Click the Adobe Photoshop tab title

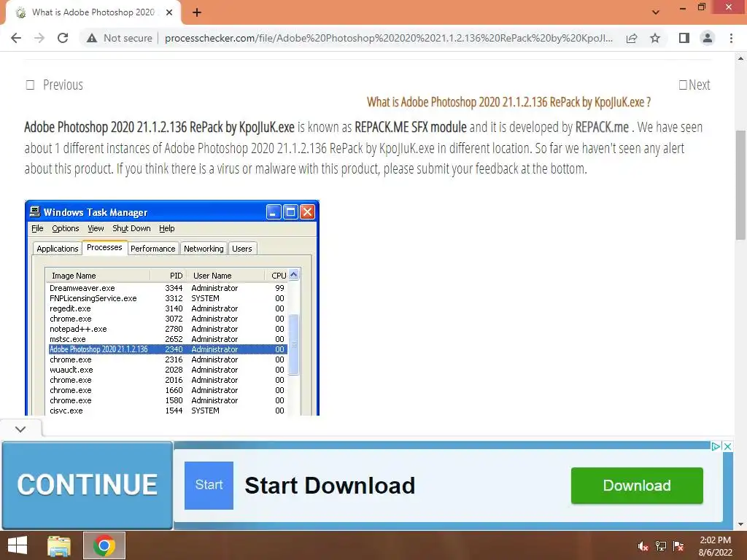[x=93, y=12]
